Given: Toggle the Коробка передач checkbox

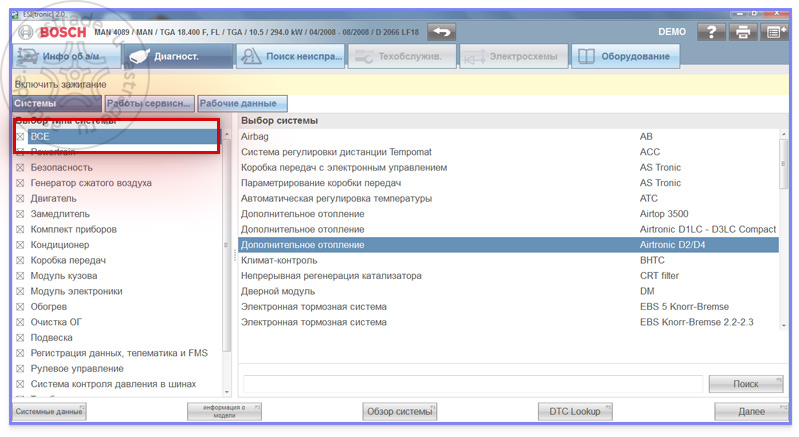Looking at the screenshot, I should pyautogui.click(x=20, y=260).
